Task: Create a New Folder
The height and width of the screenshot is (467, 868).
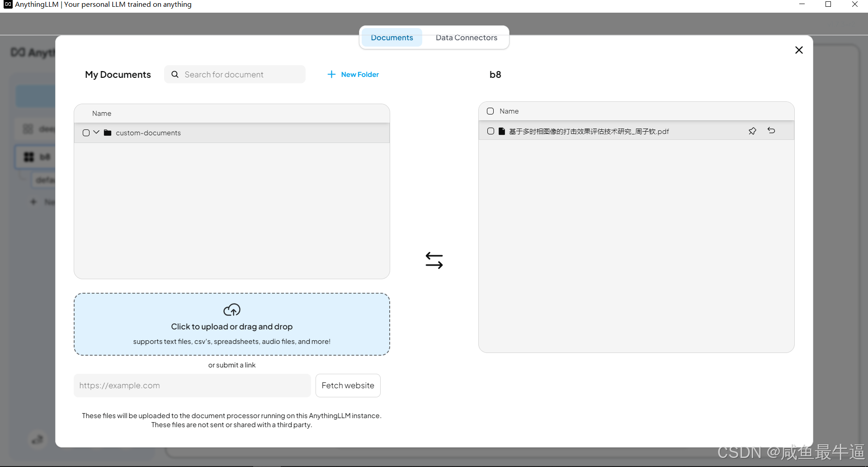Action: pyautogui.click(x=353, y=74)
